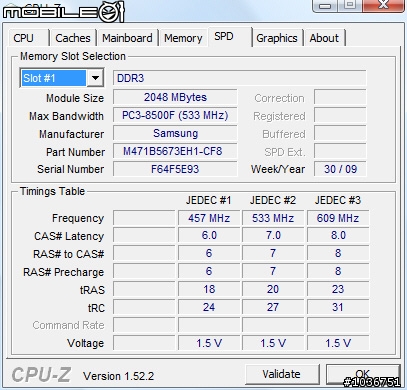
Task: Click the empty Buffered field
Action: [340, 133]
